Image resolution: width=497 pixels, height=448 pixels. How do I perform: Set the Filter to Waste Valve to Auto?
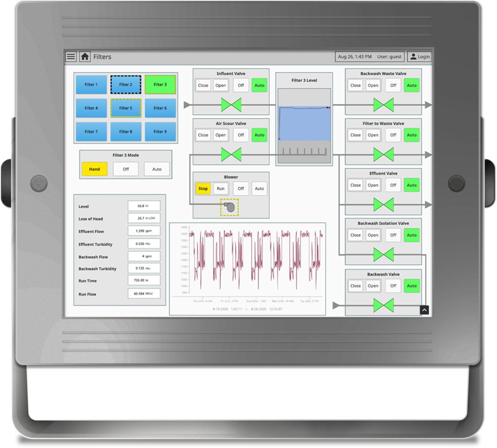click(x=411, y=135)
